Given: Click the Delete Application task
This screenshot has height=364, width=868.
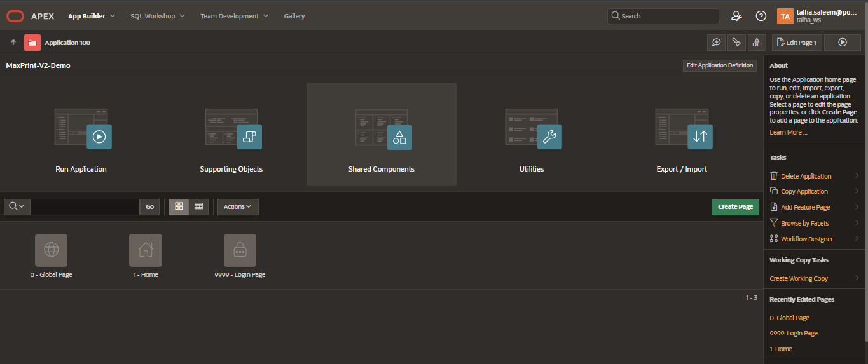Looking at the screenshot, I should 806,176.
